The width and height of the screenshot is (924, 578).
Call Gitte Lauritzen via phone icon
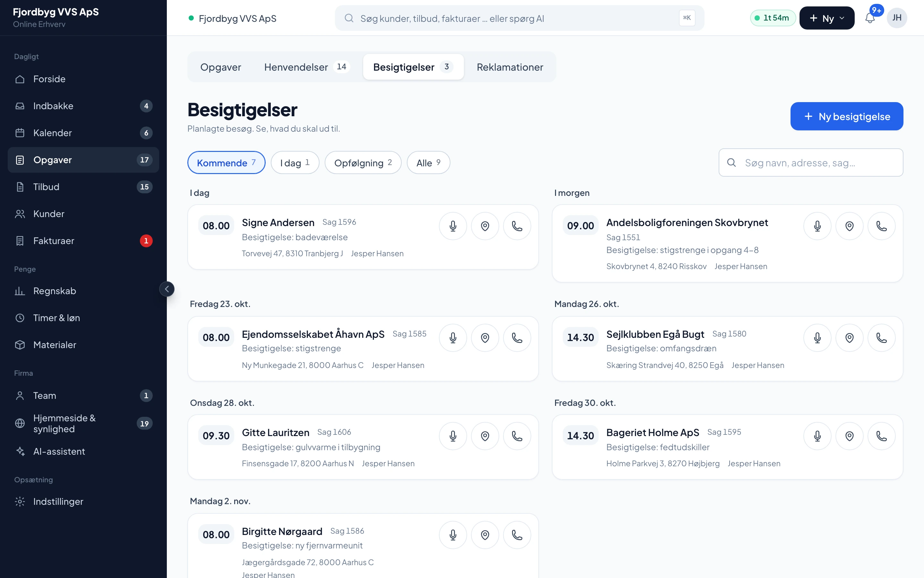point(517,436)
